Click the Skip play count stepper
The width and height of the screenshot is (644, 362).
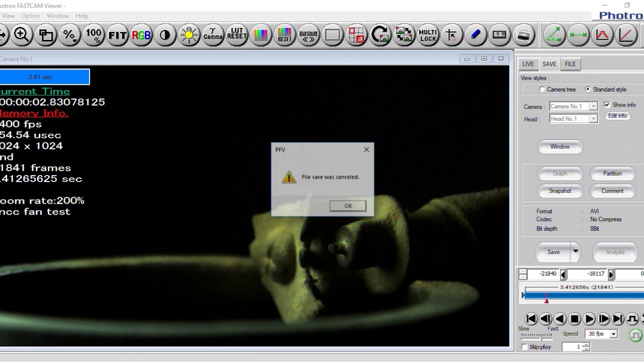click(x=586, y=347)
